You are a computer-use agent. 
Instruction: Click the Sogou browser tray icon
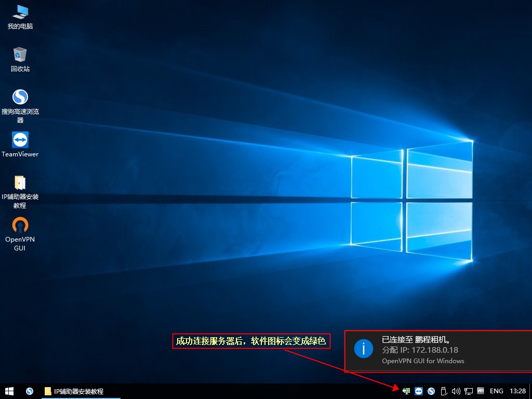431,391
